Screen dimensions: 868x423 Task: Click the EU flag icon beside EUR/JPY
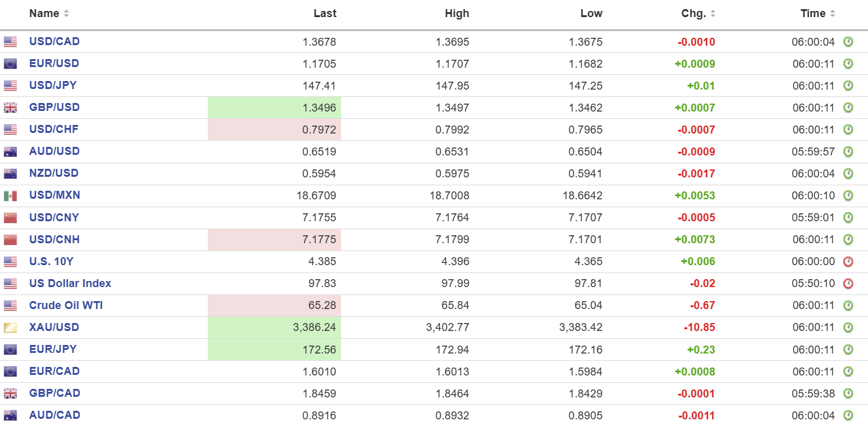coord(10,350)
